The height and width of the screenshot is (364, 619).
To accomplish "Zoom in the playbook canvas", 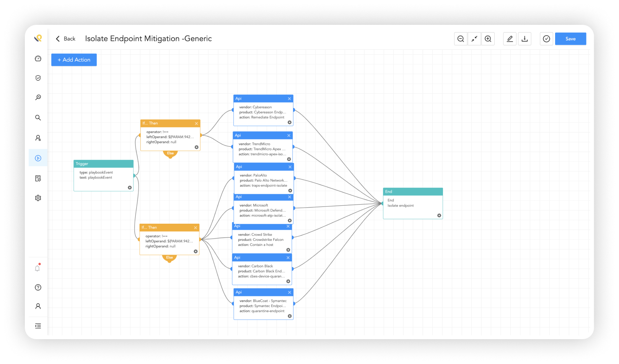I will [488, 39].
